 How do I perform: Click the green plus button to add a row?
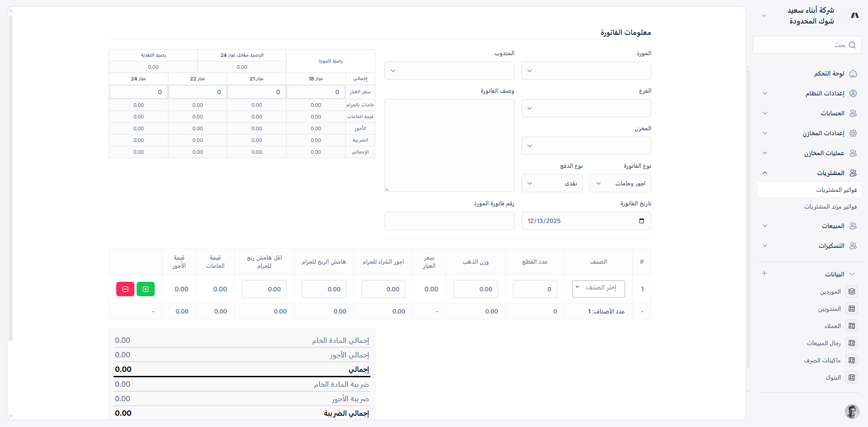point(146,289)
